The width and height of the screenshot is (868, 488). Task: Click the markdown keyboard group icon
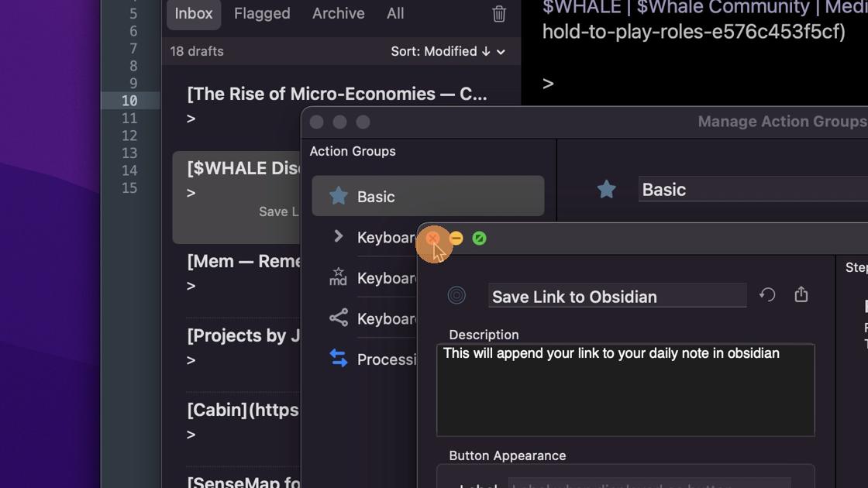338,277
